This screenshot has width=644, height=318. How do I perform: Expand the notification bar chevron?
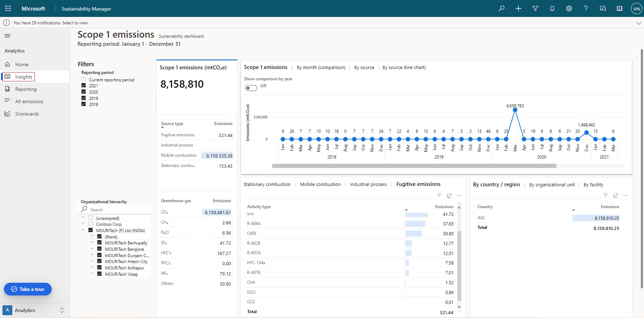coord(638,23)
